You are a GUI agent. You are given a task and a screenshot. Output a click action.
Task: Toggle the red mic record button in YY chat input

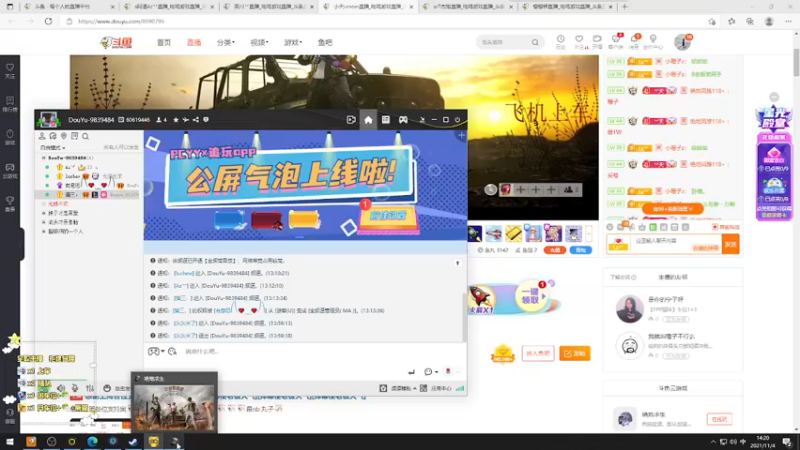[448, 371]
